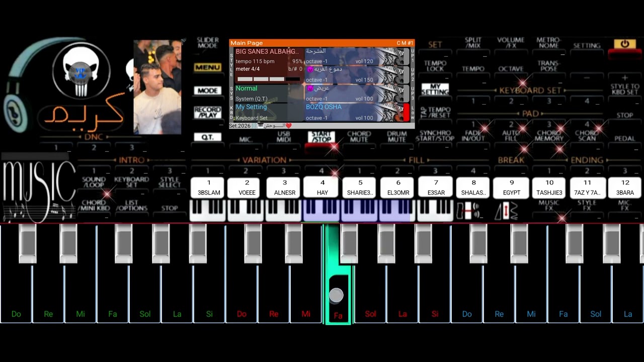Tap the STYLE TO KBD SET button
644x362 pixels.
point(625,89)
